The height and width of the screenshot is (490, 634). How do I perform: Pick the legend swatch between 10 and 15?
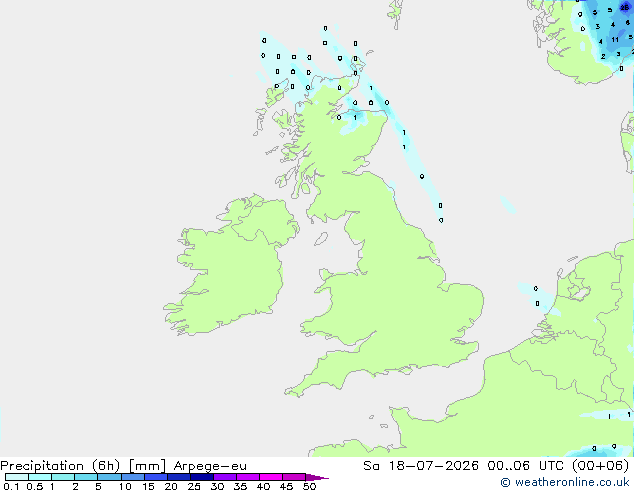(x=132, y=477)
